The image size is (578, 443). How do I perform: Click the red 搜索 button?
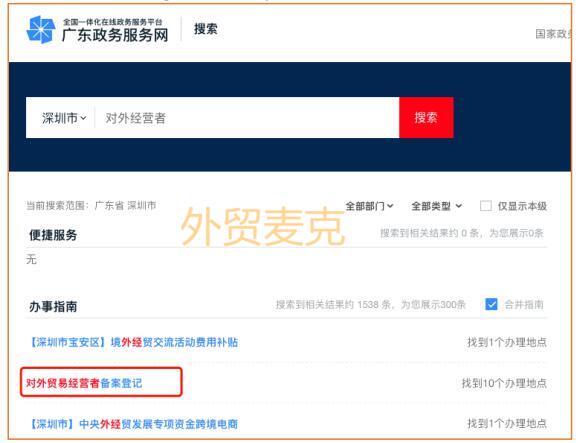click(426, 118)
